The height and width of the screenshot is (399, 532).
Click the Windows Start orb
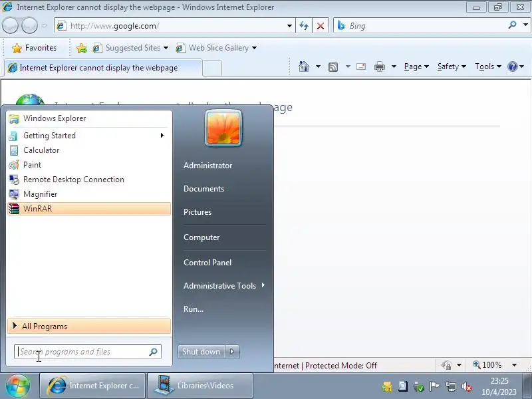coord(18,386)
